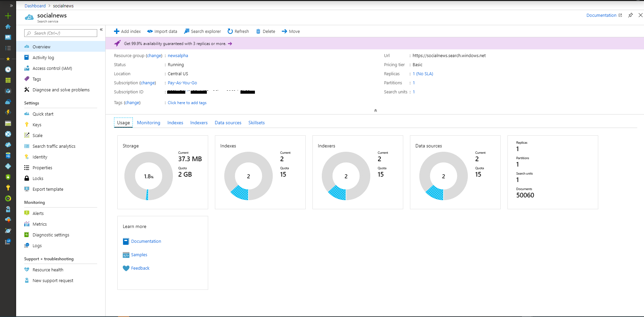Open All services list icon
Image resolution: width=644 pixels, height=317 pixels.
[x=8, y=48]
